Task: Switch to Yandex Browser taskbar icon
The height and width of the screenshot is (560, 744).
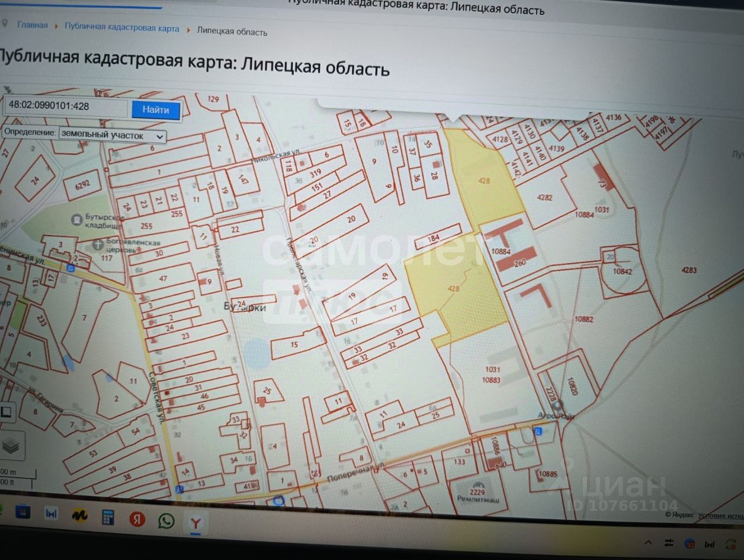Action: [195, 523]
